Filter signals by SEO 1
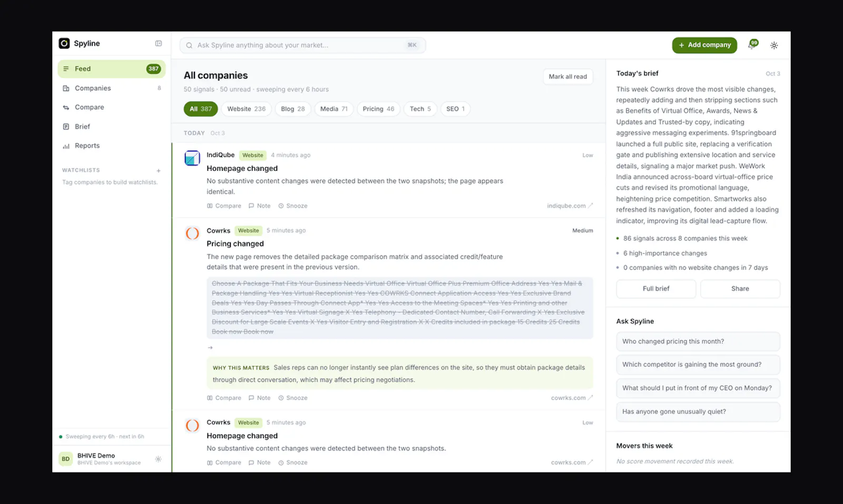Viewport: 843px width, 504px height. pos(456,109)
